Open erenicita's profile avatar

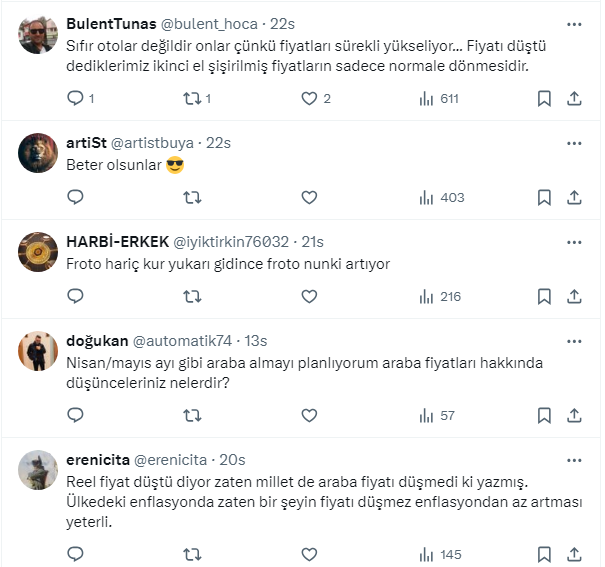tap(38, 469)
